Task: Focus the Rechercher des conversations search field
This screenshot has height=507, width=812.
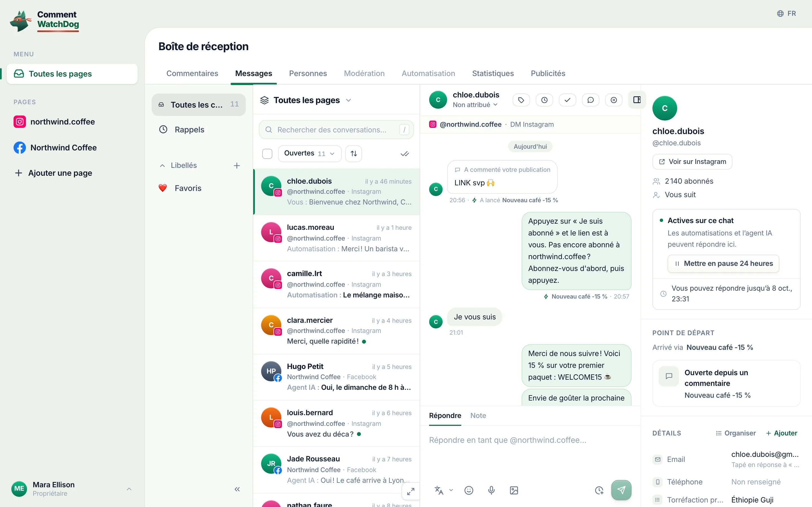Action: click(x=336, y=130)
